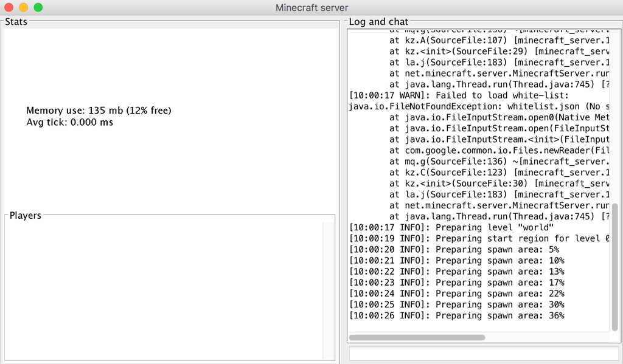
Task: Maximize the Minecraft server window
Action: click(38, 7)
